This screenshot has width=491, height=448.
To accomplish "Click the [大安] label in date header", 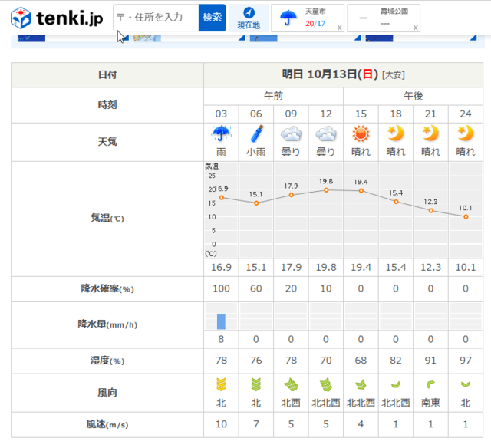I will (x=394, y=75).
